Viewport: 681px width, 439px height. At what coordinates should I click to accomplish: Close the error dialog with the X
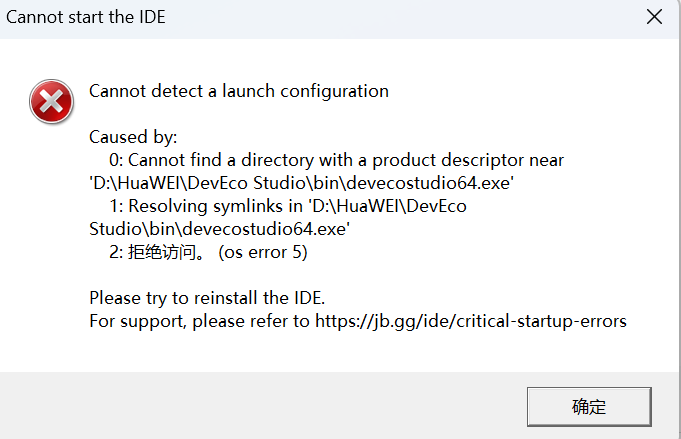click(654, 17)
